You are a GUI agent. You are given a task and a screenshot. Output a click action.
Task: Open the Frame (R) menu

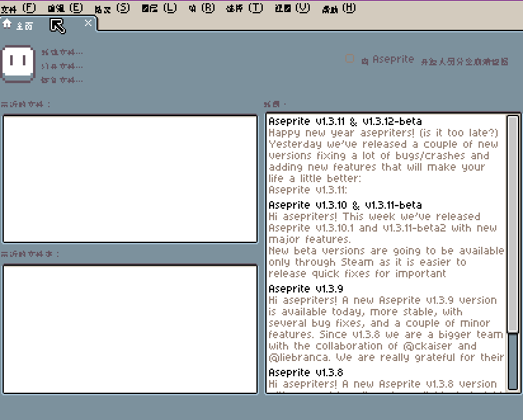[201, 8]
